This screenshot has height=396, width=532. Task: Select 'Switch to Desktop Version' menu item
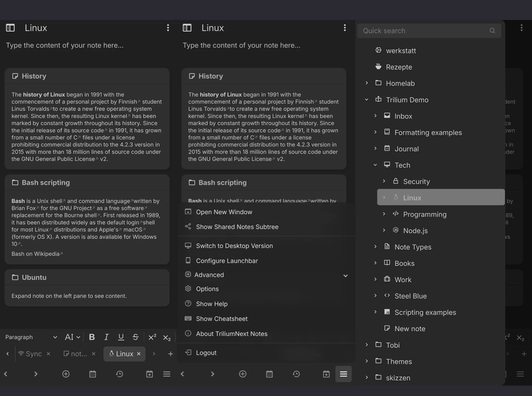[234, 246]
